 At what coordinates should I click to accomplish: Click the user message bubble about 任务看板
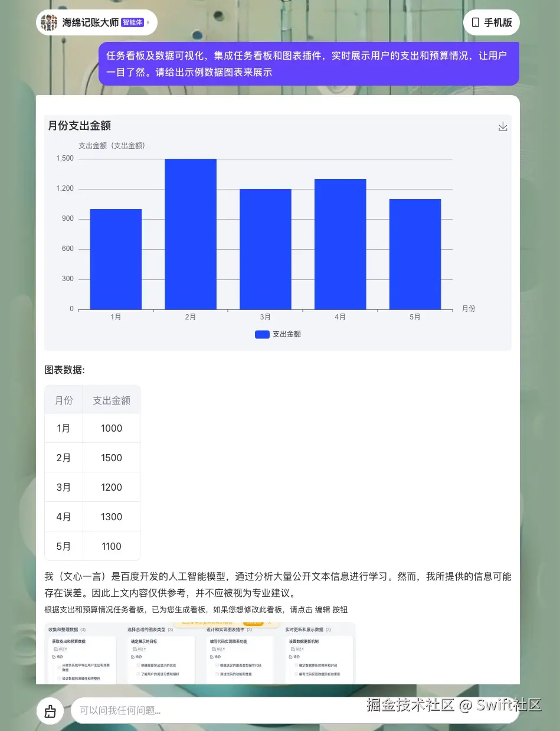click(309, 64)
